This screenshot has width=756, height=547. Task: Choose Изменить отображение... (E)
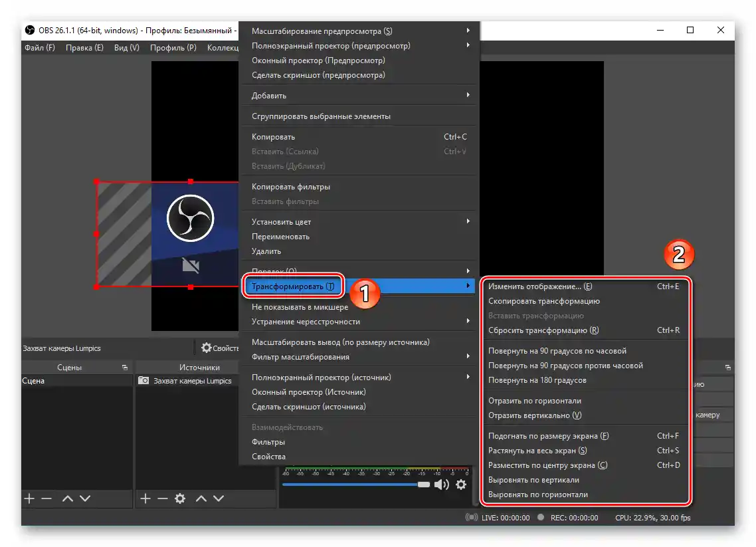pos(585,286)
